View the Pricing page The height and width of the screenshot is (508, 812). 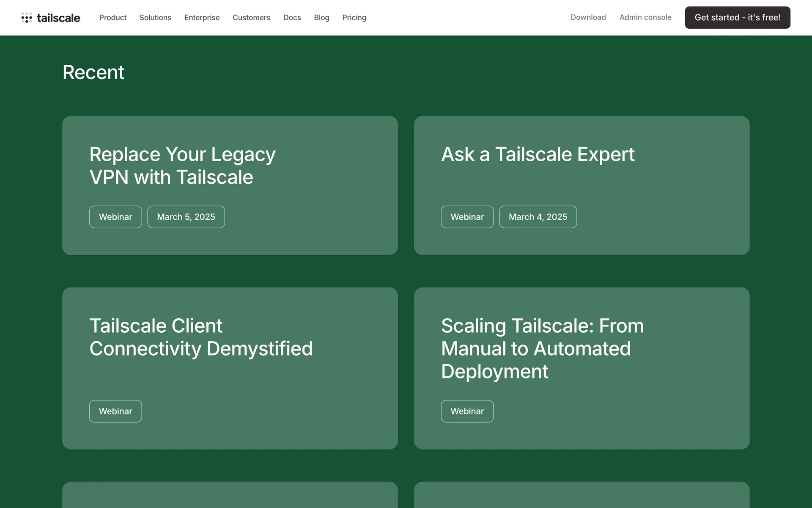tap(354, 18)
